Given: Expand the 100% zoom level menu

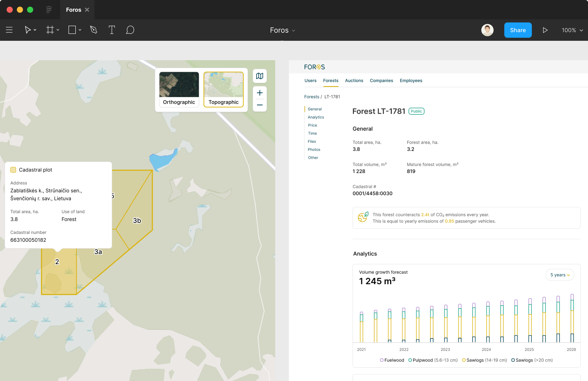Looking at the screenshot, I should coord(572,30).
